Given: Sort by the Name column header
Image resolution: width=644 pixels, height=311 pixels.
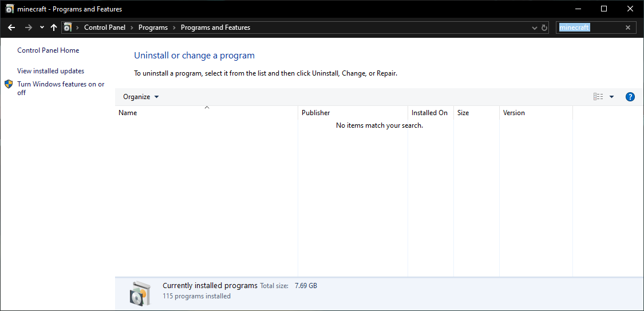Looking at the screenshot, I should [207, 113].
